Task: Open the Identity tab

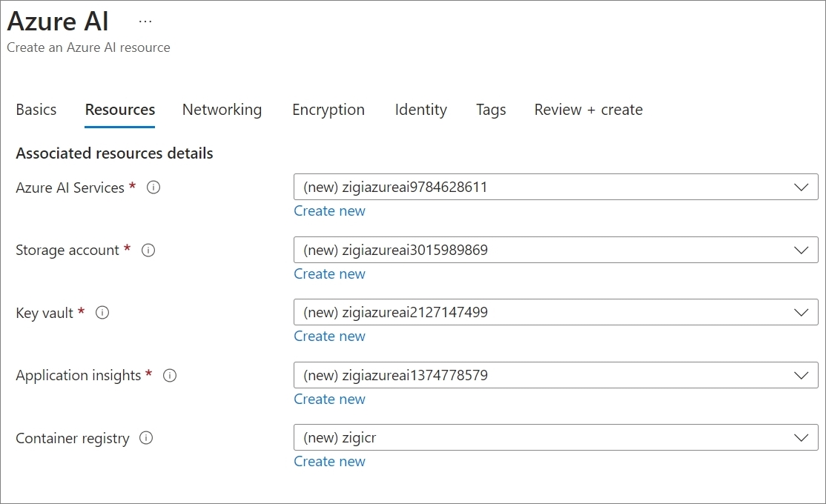Action: point(421,110)
